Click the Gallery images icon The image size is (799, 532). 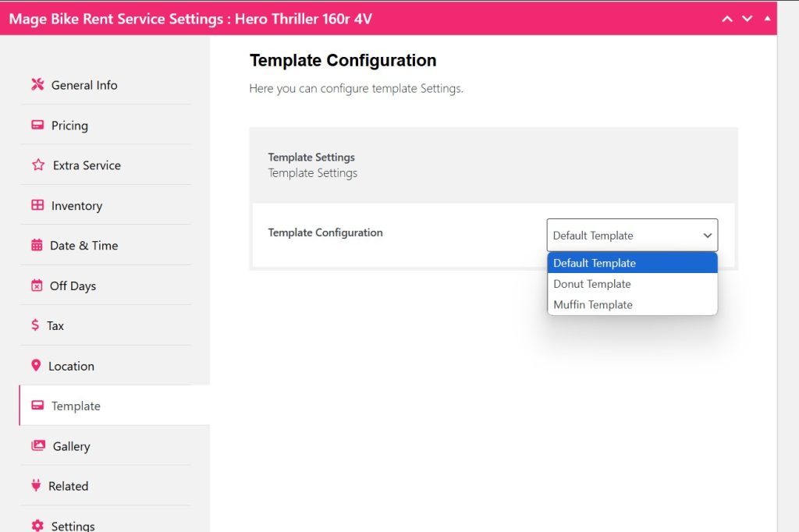38,445
